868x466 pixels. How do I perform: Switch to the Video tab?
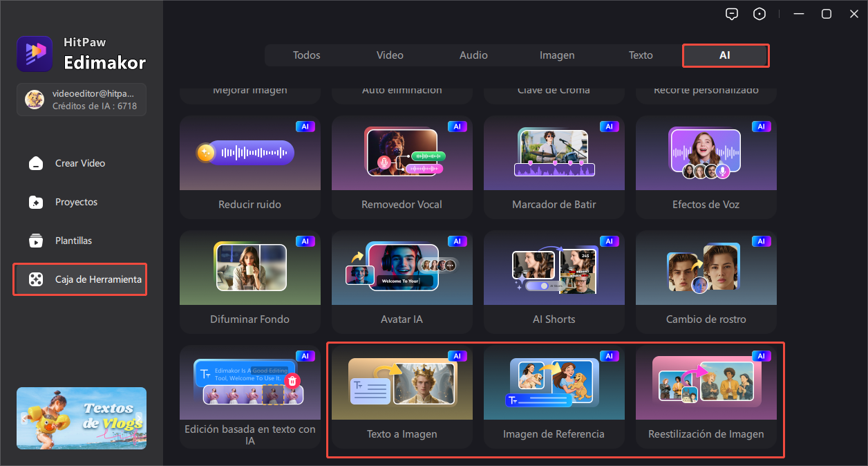click(390, 55)
